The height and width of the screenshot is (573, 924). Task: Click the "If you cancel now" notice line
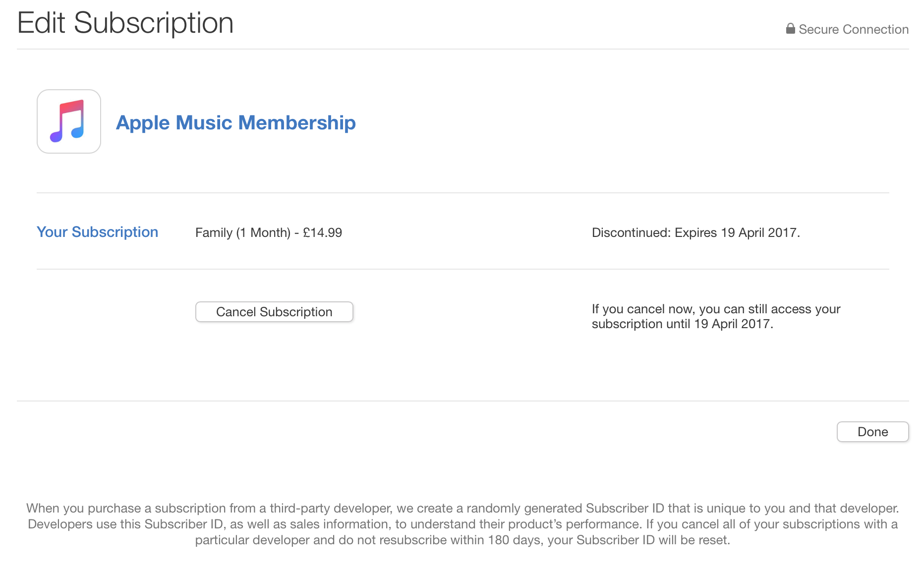point(716,309)
